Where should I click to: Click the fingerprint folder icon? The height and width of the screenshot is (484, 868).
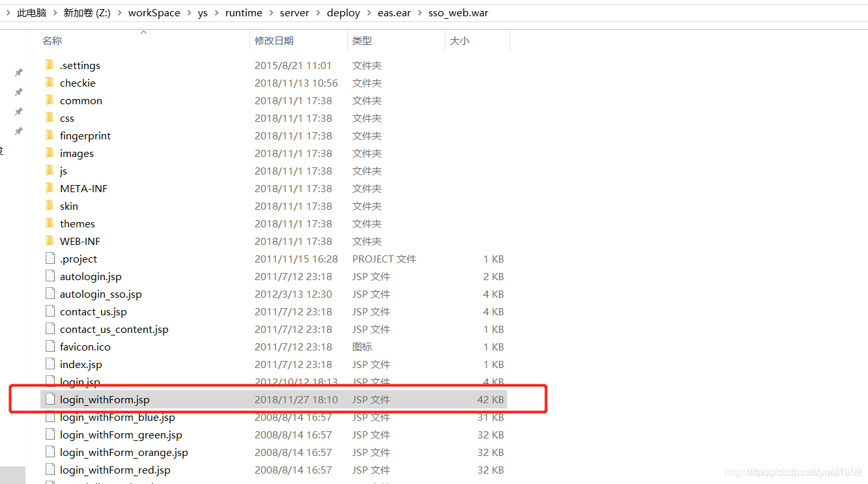[x=49, y=135]
